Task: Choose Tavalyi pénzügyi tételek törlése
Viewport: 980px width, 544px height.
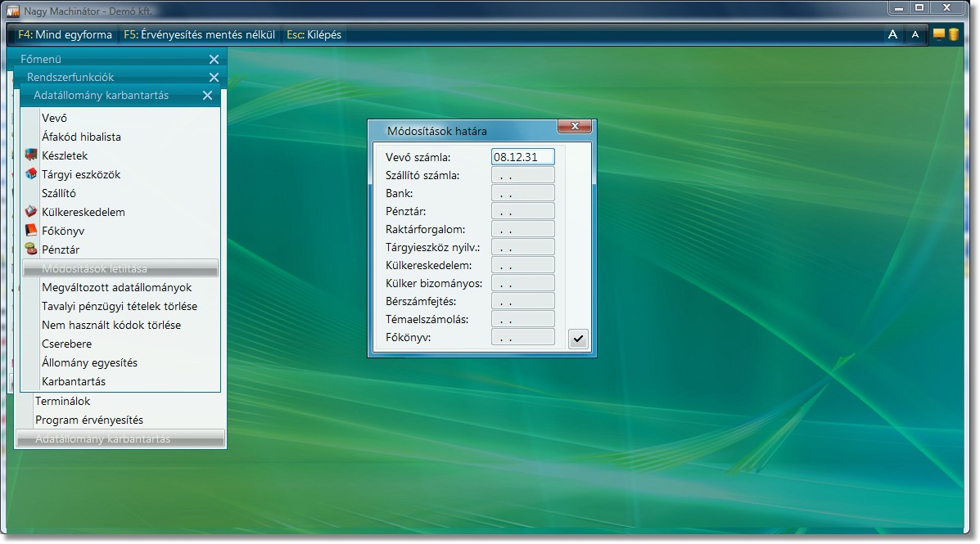Action: click(120, 306)
